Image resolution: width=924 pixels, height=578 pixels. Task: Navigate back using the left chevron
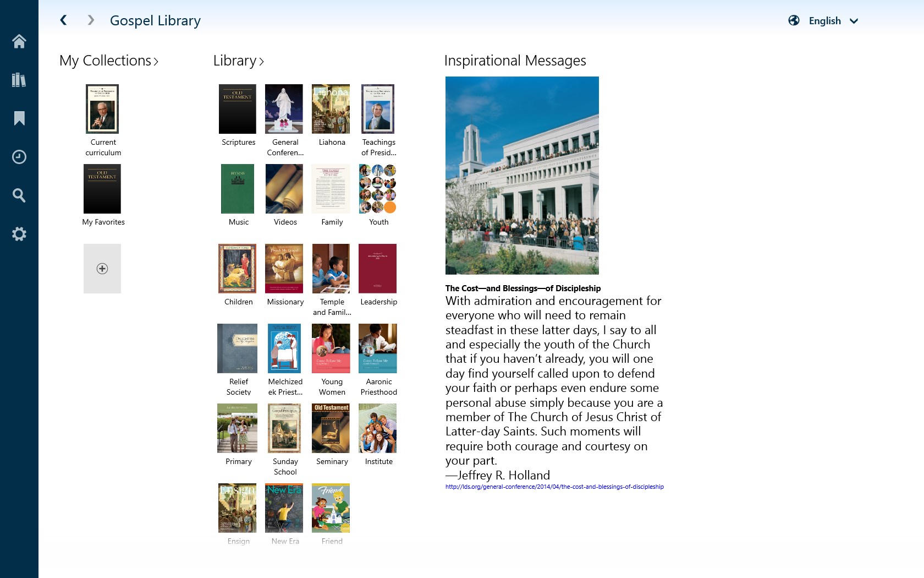click(x=63, y=20)
